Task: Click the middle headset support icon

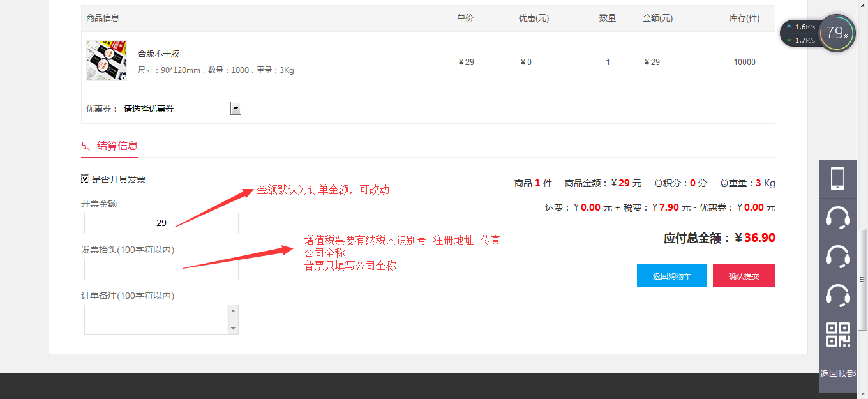Action: click(x=837, y=257)
